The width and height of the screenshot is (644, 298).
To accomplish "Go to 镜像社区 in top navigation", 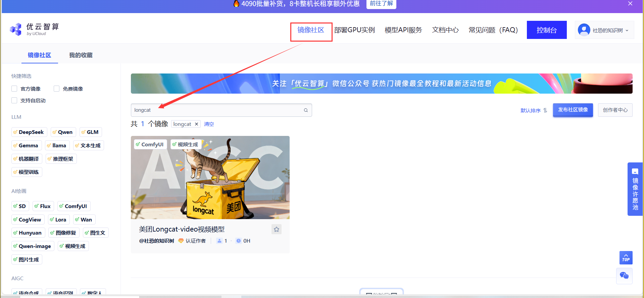I will click(x=311, y=30).
